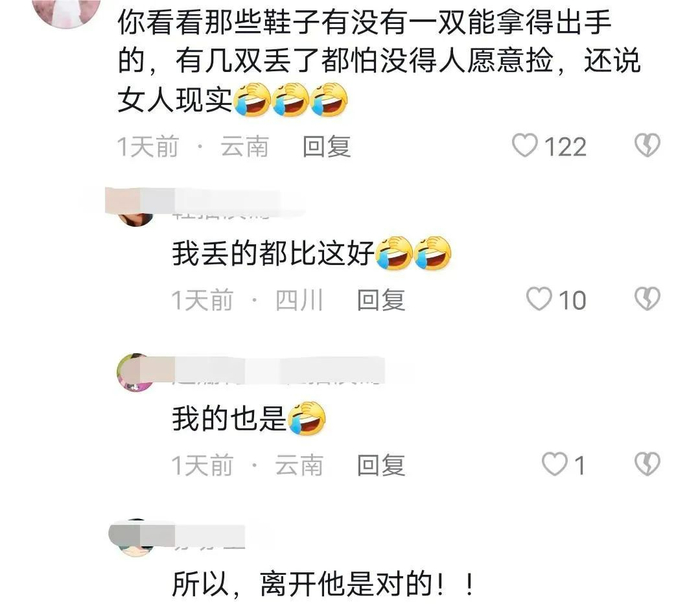Select the top comment about shoes 你看看那些鞋子
This screenshot has height=604, width=700.
coord(379,62)
